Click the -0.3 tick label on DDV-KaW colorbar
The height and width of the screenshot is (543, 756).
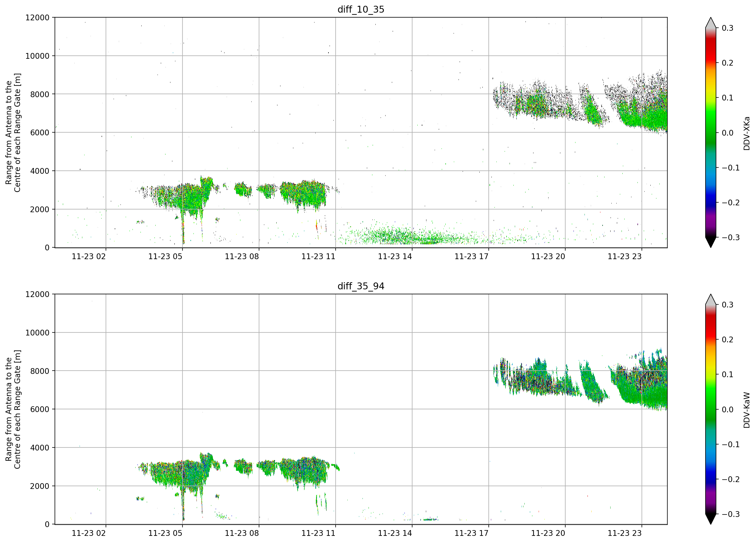[x=731, y=514]
